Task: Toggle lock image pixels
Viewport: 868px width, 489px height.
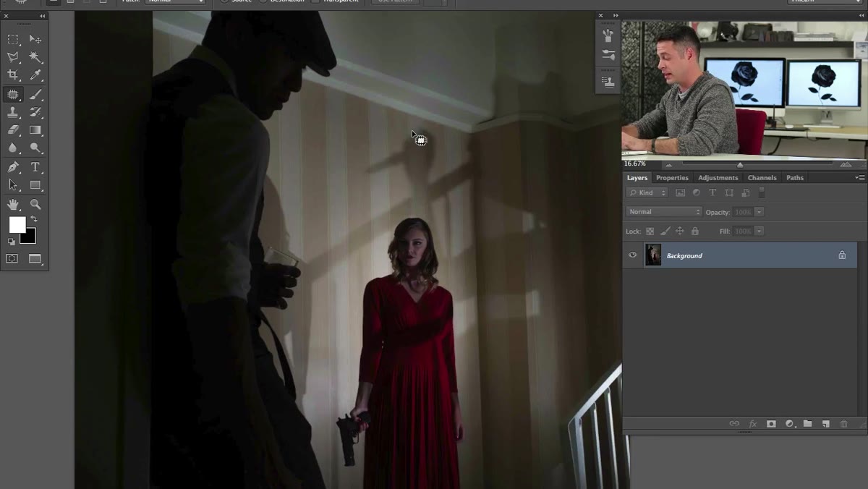Action: click(665, 231)
